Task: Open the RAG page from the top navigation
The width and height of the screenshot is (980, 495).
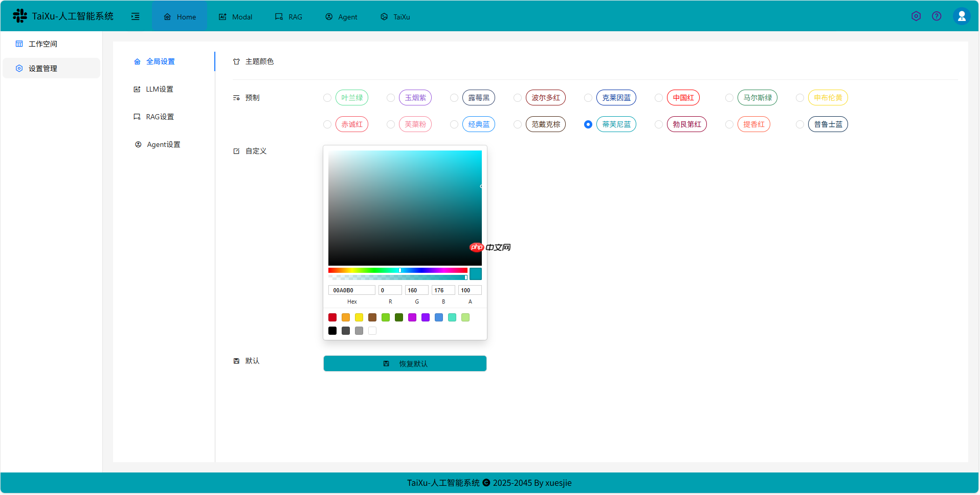Action: [x=289, y=16]
